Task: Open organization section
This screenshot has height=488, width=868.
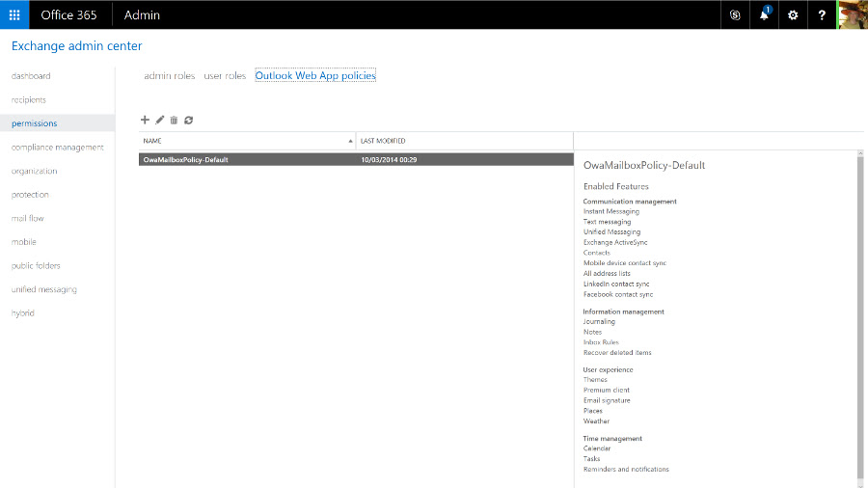Action: [x=35, y=171]
